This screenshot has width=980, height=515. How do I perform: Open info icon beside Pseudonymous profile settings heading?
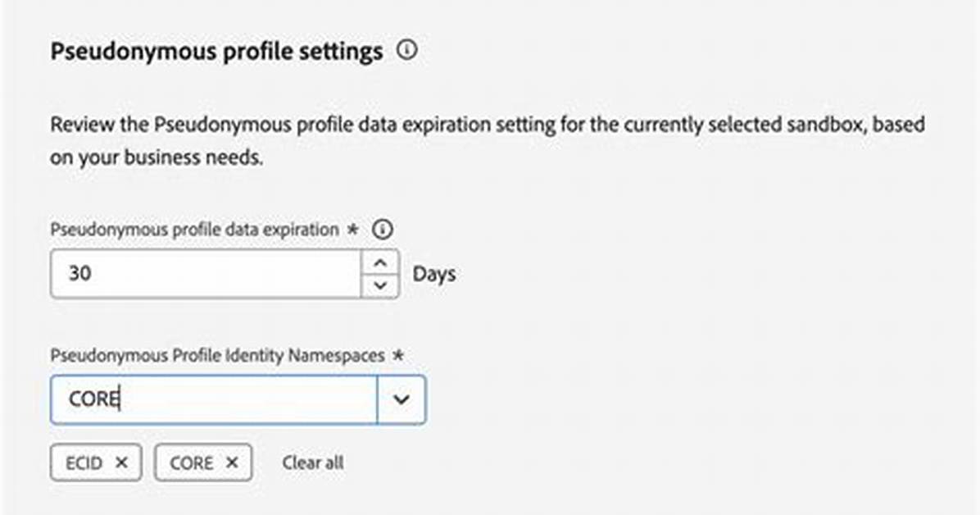click(x=407, y=49)
